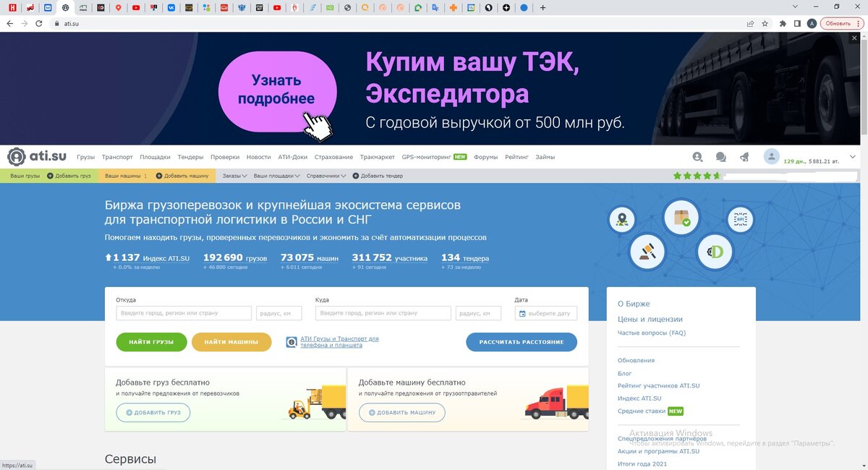Click the site lock icon in address bar
The image size is (868, 470).
point(56,23)
